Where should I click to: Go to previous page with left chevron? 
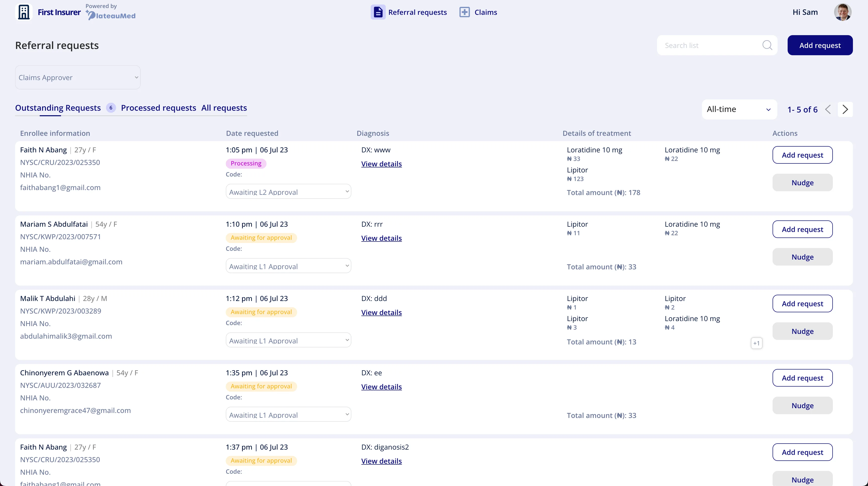tap(828, 109)
